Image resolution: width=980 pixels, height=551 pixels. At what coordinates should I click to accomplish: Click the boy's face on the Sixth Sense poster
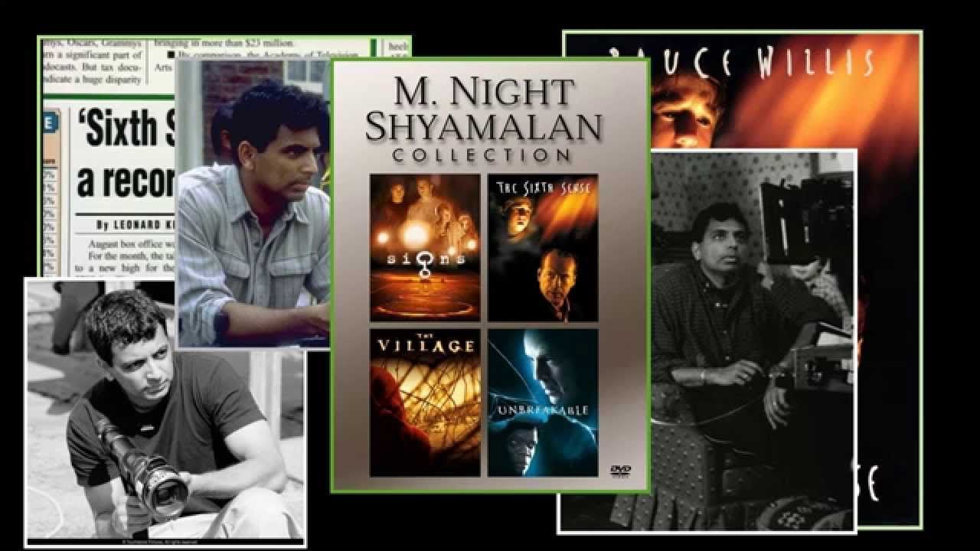[684, 112]
